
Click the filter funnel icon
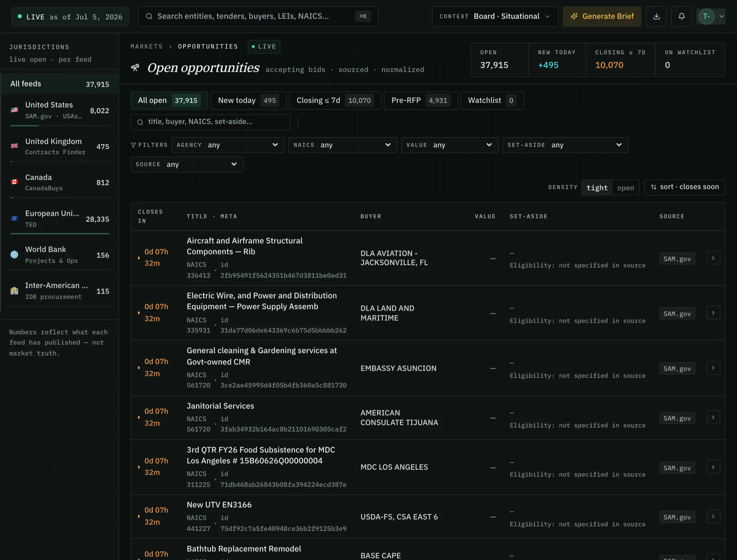133,145
